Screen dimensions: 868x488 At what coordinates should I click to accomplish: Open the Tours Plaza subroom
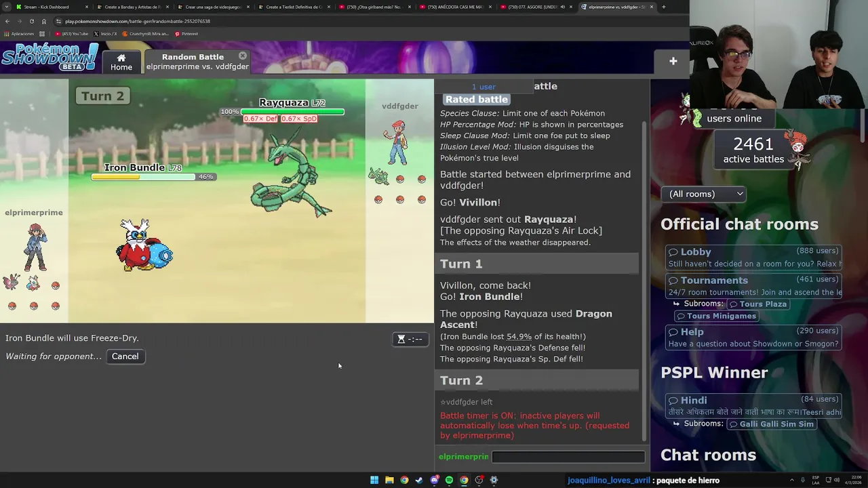tap(757, 304)
